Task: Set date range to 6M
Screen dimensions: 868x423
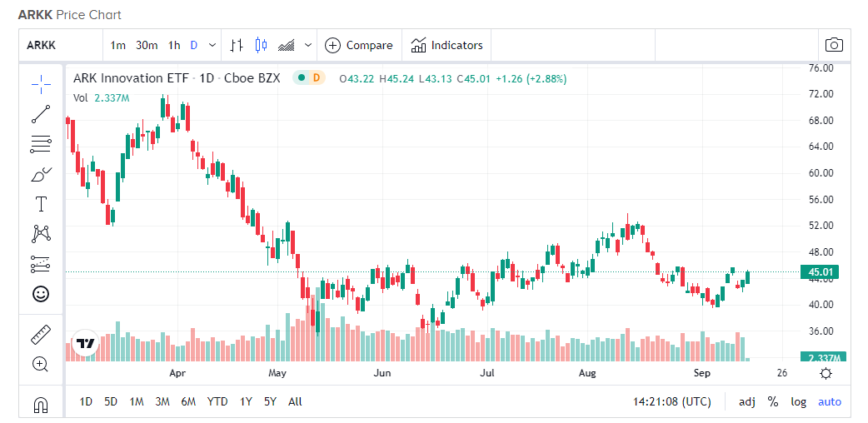Action: pos(188,402)
